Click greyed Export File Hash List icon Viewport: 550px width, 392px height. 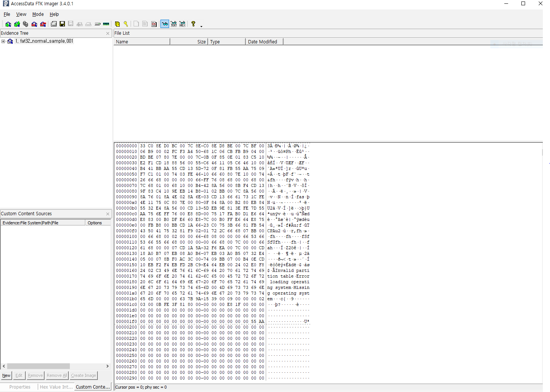tap(145, 24)
